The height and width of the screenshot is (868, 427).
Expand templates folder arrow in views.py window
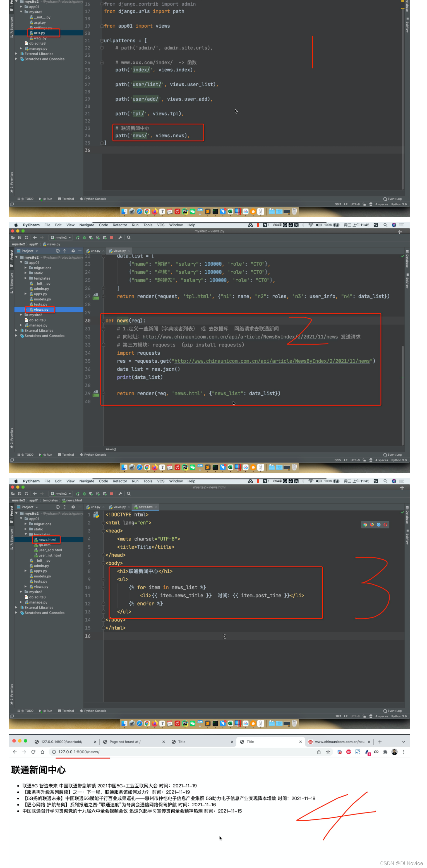tap(26, 278)
